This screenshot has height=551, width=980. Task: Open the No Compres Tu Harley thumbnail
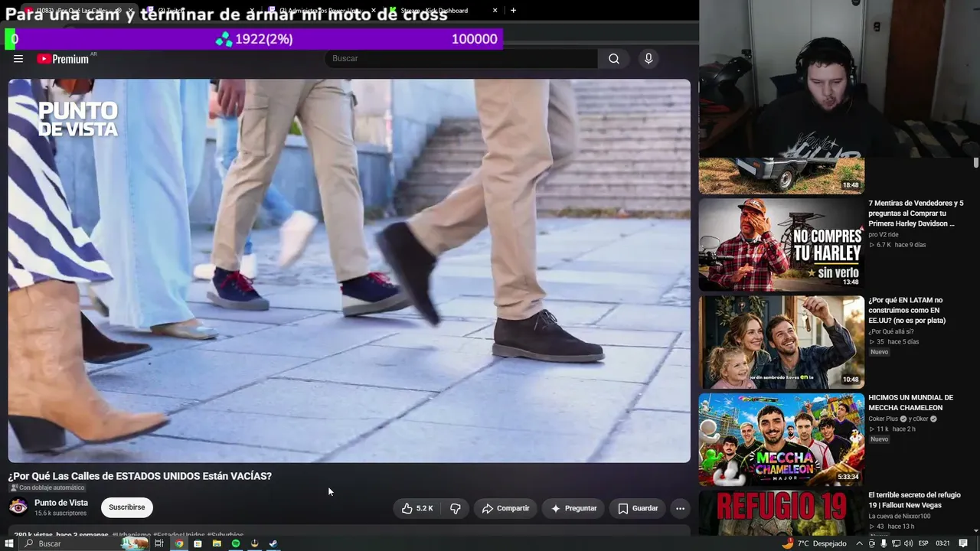pyautogui.click(x=781, y=245)
